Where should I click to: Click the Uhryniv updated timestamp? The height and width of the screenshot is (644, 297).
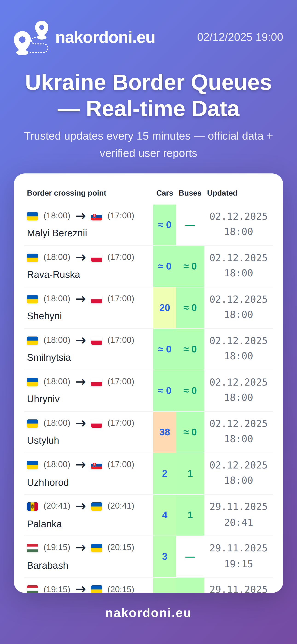coord(238,390)
